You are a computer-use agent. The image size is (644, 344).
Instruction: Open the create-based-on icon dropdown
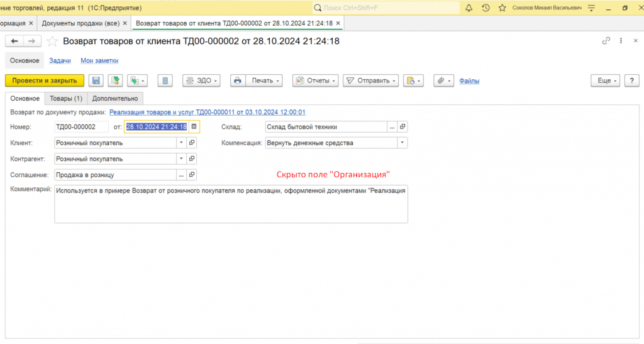pos(137,80)
